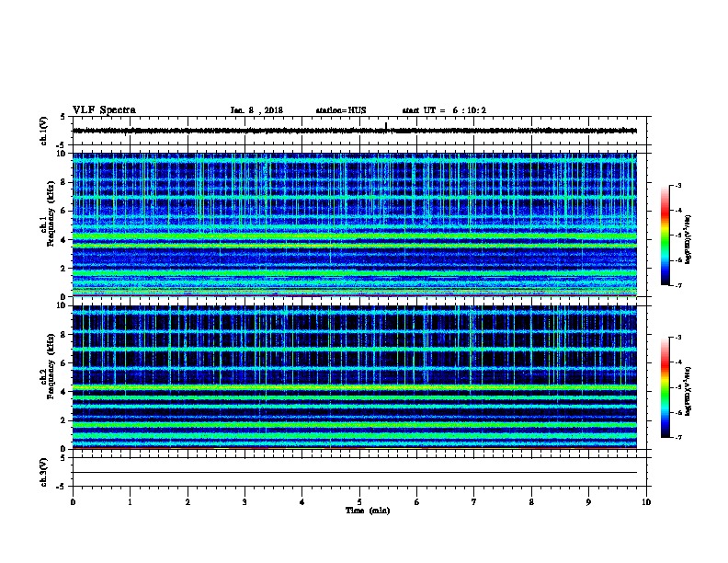Select the date label "Jan. 8, 2018"
This screenshot has height=563, width=728.
[256, 110]
